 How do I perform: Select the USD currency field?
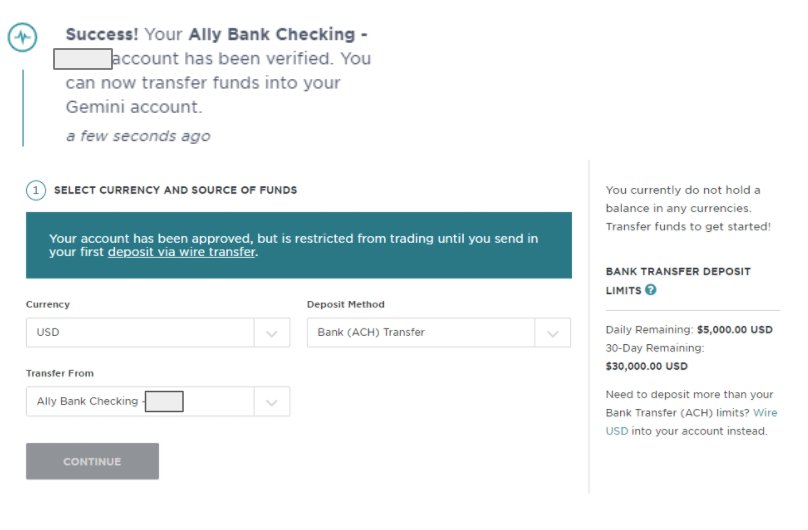pyautogui.click(x=158, y=333)
